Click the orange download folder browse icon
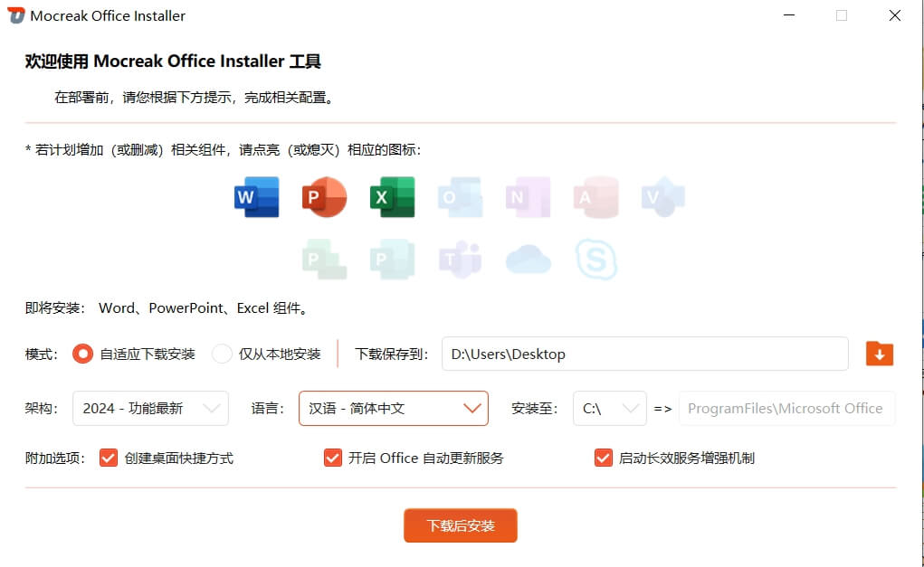Screen dimensions: 924x567 pyautogui.click(x=880, y=354)
